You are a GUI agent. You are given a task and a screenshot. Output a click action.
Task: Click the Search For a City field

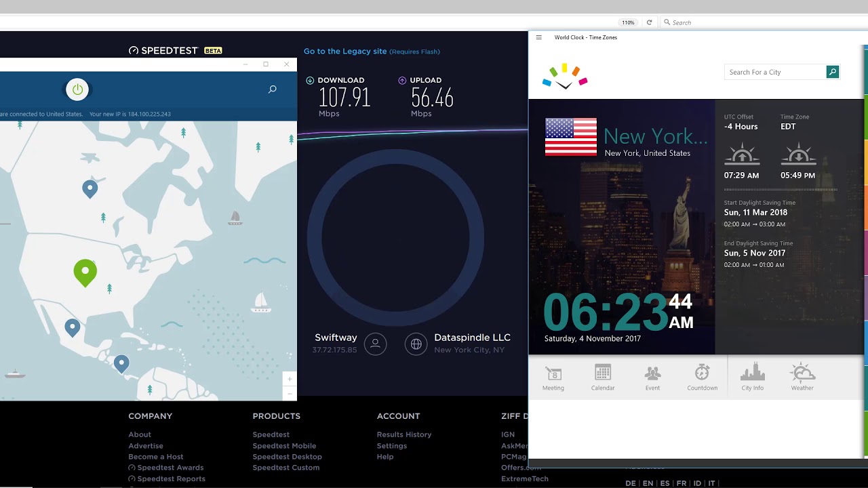[x=775, y=72]
